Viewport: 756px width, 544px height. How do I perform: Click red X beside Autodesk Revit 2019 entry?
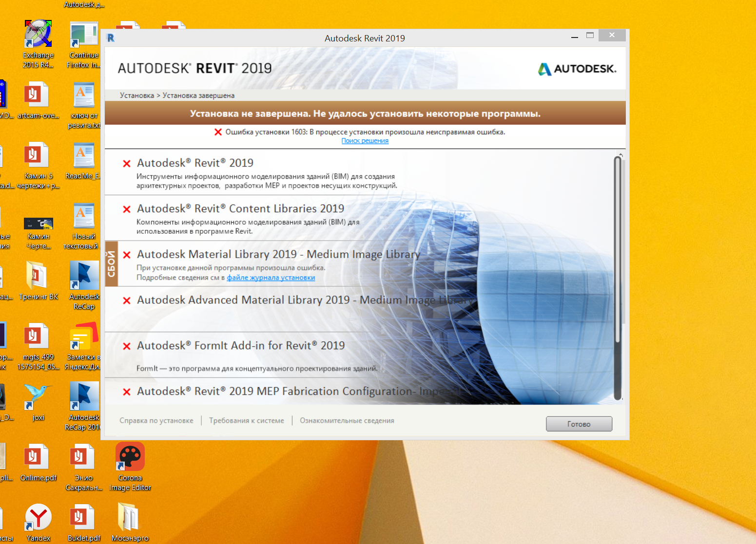pyautogui.click(x=127, y=164)
